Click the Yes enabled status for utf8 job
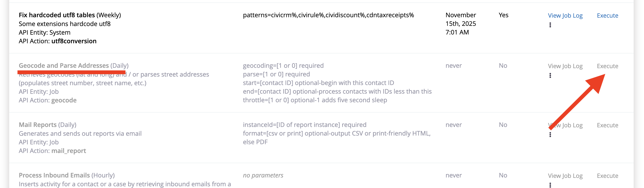644x188 pixels. pyautogui.click(x=503, y=15)
